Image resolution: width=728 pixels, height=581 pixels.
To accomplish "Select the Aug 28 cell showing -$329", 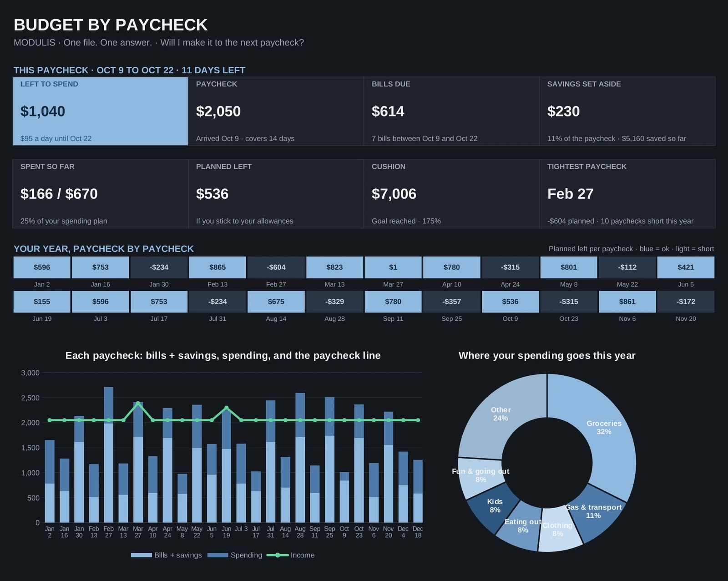I will [334, 302].
